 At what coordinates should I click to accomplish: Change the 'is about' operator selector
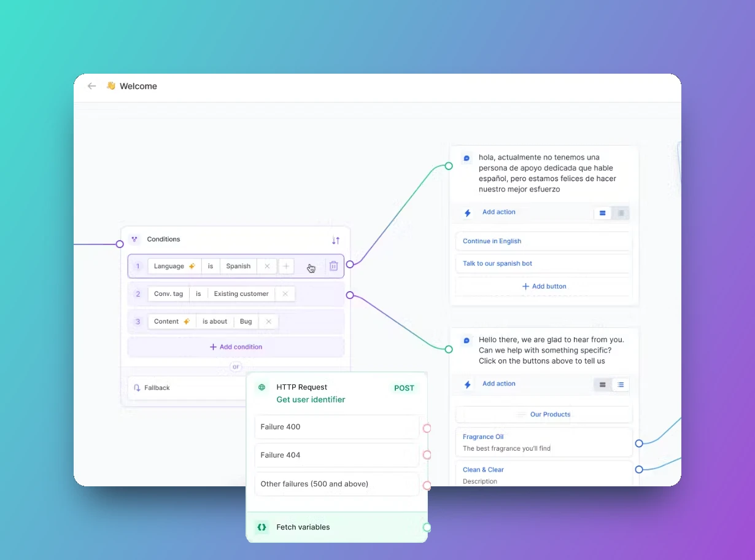[215, 322]
